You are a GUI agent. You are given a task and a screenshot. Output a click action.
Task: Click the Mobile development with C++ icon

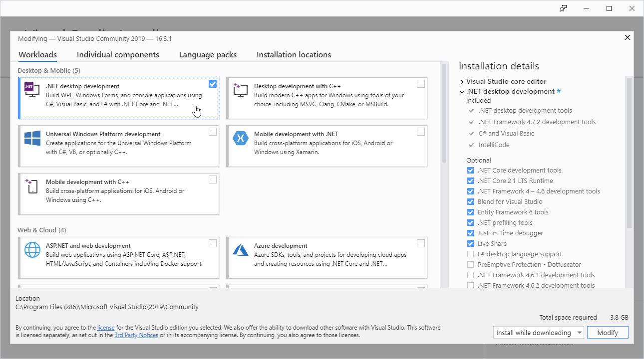(x=32, y=185)
